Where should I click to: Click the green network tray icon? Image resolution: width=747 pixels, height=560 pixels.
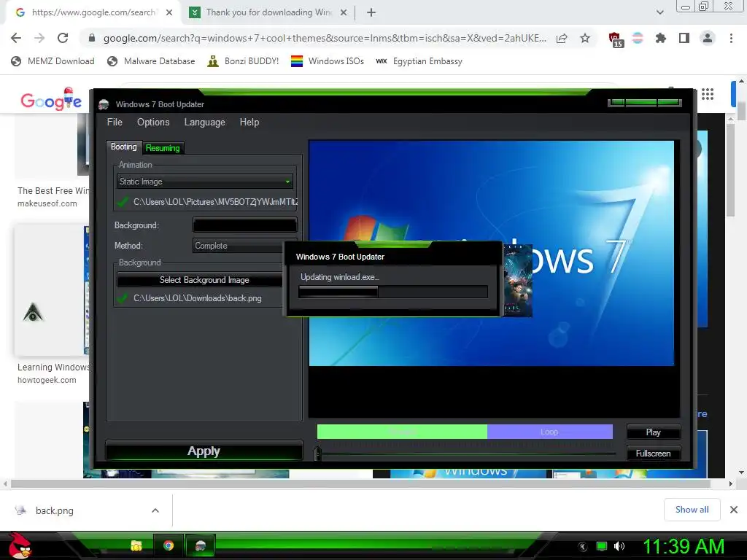(602, 546)
